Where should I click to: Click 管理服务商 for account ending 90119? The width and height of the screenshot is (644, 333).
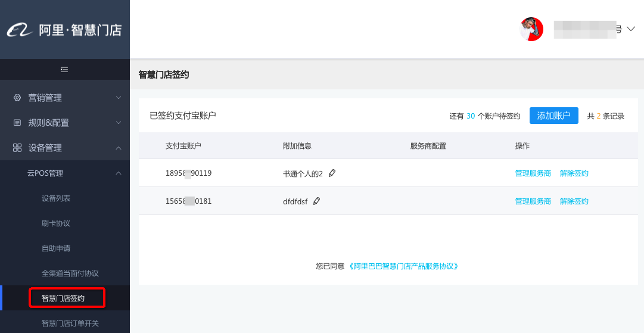point(533,173)
